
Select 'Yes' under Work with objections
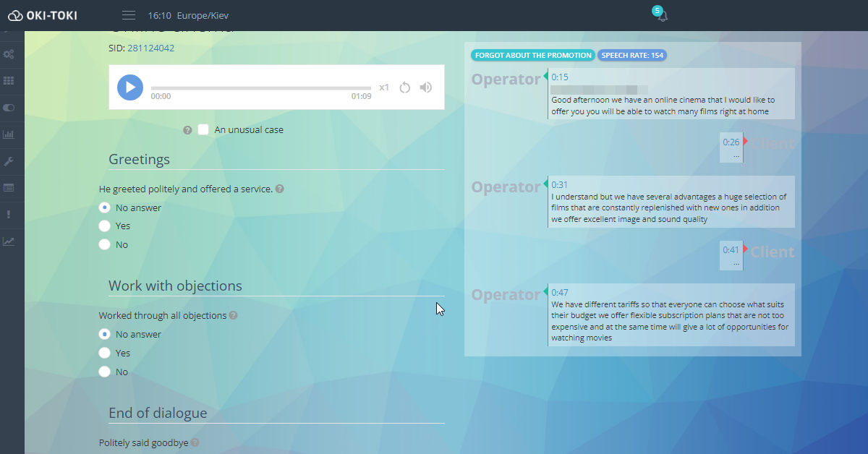tap(104, 353)
